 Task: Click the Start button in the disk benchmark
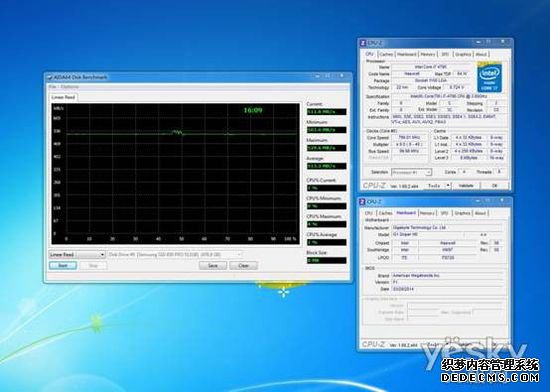pyautogui.click(x=63, y=265)
